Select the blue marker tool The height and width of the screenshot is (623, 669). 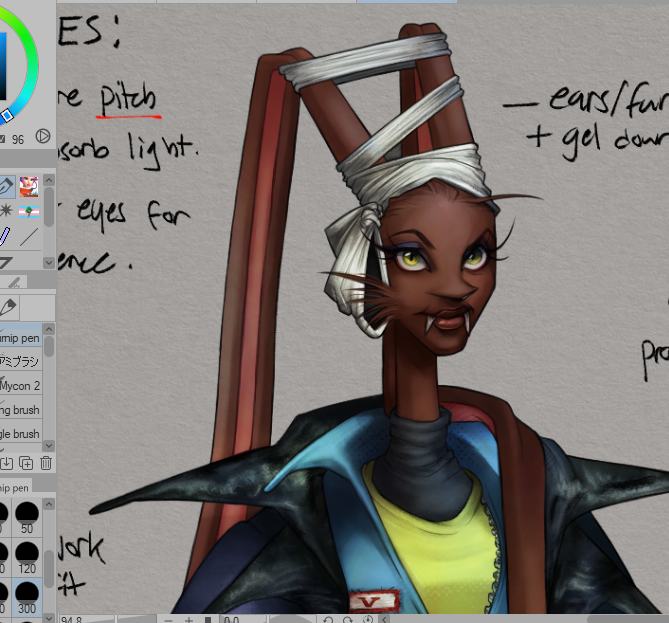point(4,236)
